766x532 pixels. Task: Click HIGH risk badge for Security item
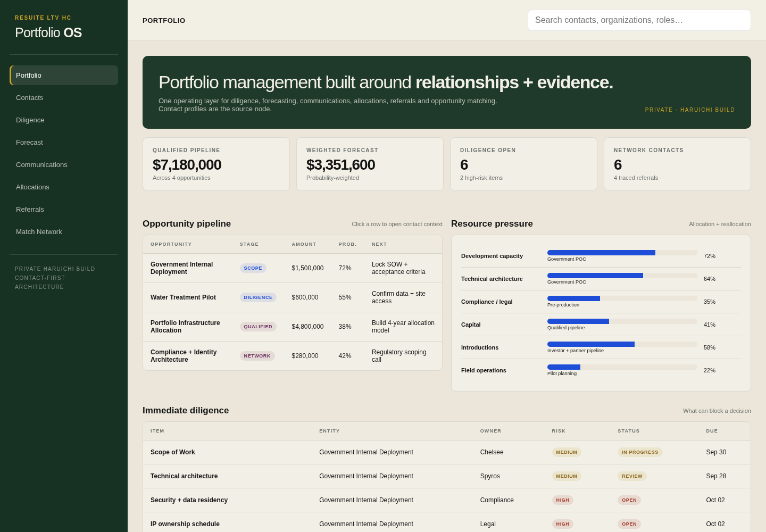coord(563,500)
